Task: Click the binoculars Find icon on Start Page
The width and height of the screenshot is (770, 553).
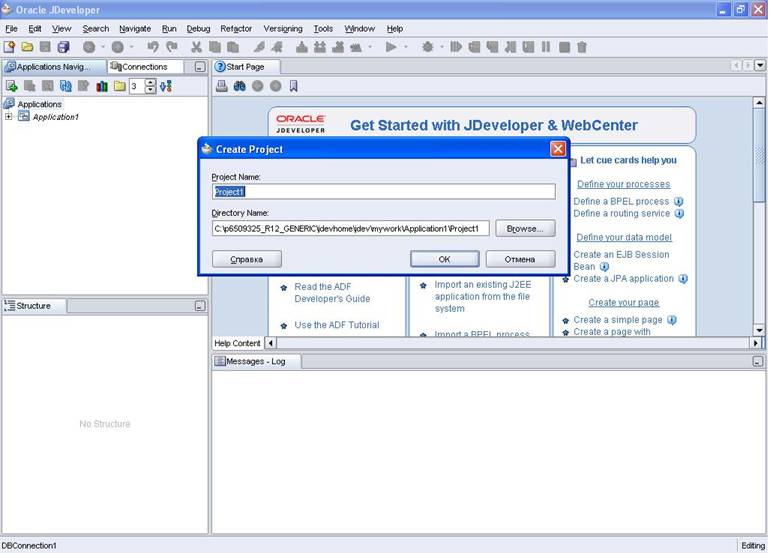Action: 240,86
